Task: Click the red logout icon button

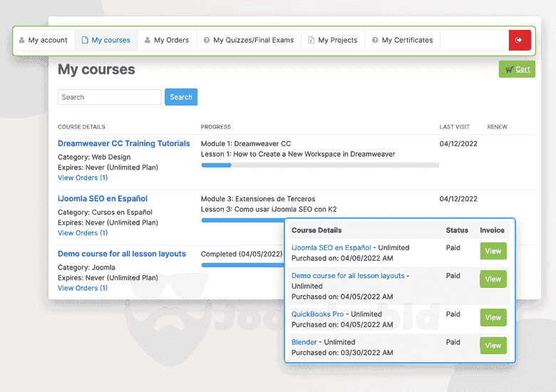Action: 519,41
